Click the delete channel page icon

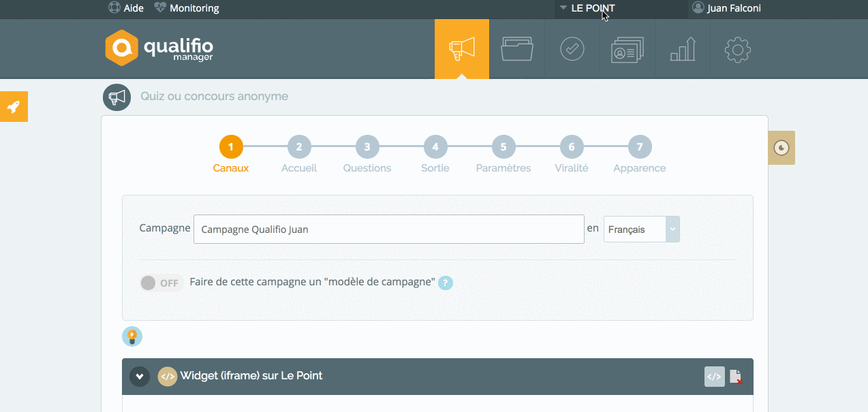pos(736,377)
